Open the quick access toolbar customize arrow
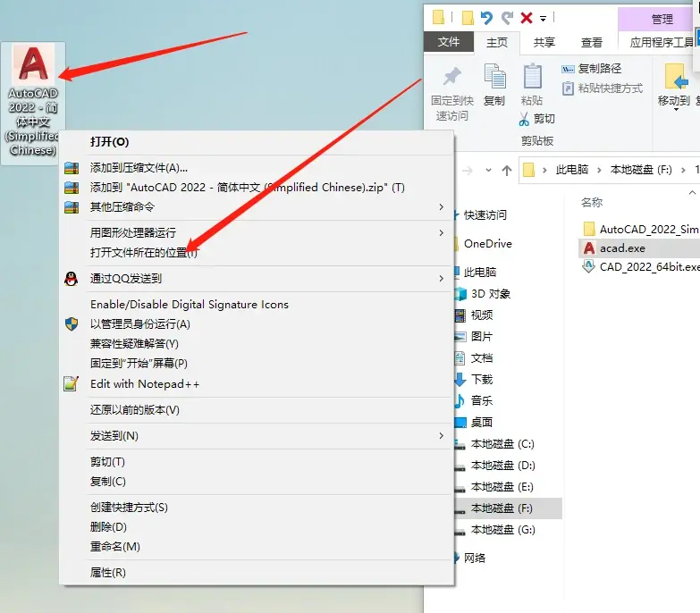Screen dimensions: 700x613 click(544, 19)
